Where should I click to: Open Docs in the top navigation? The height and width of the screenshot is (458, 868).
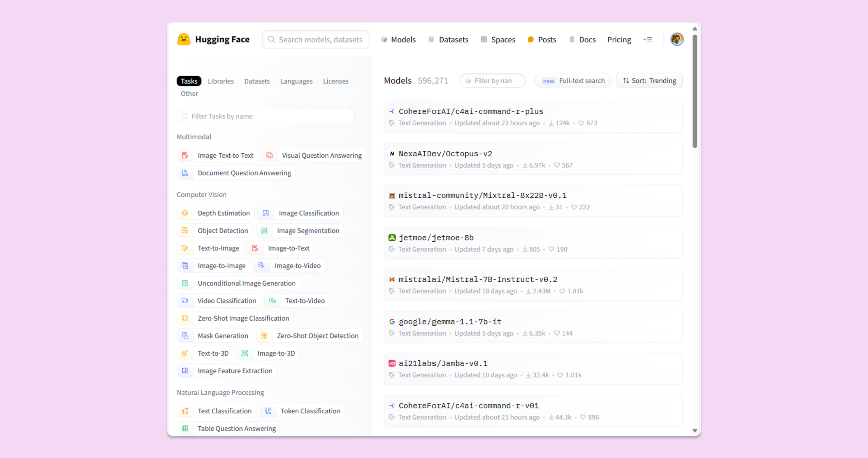tap(583, 39)
